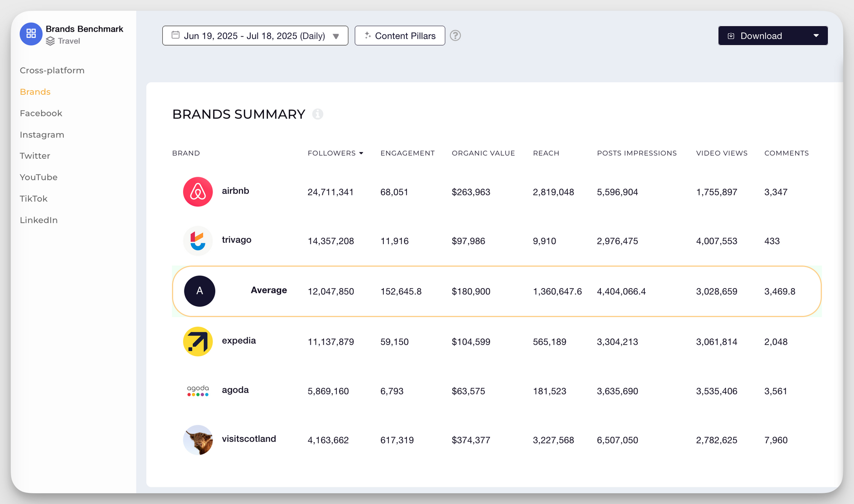Click the Brands Benchmark title

pyautogui.click(x=85, y=29)
